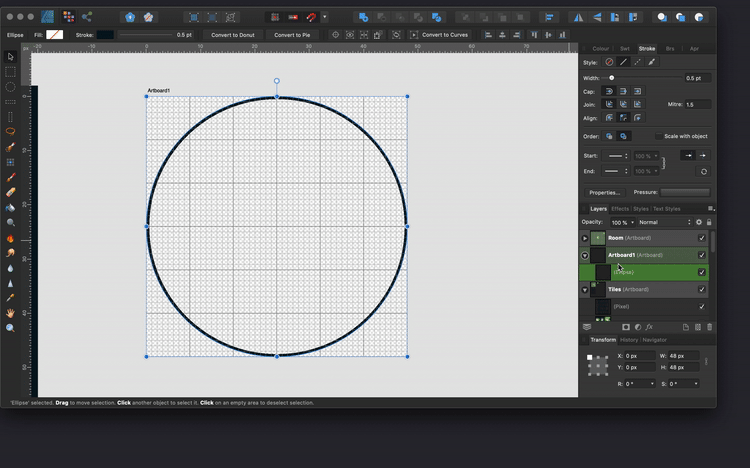The width and height of the screenshot is (750, 468).
Task: Select the Rectangular Marquee tool
Action: (10, 72)
